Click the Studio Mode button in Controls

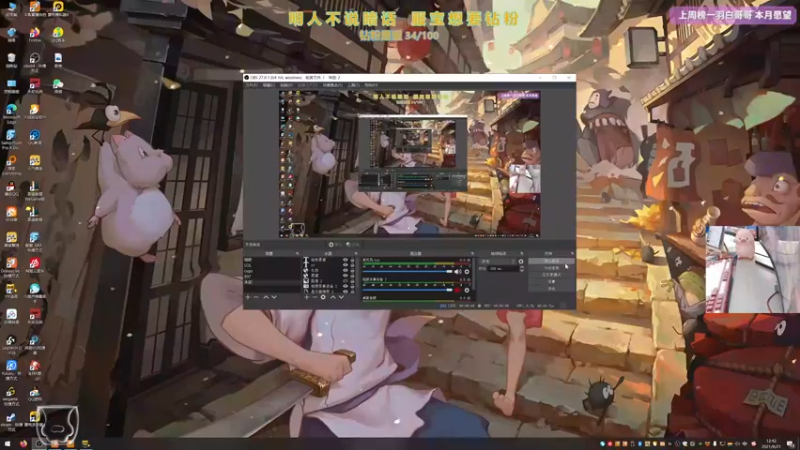pyautogui.click(x=552, y=274)
